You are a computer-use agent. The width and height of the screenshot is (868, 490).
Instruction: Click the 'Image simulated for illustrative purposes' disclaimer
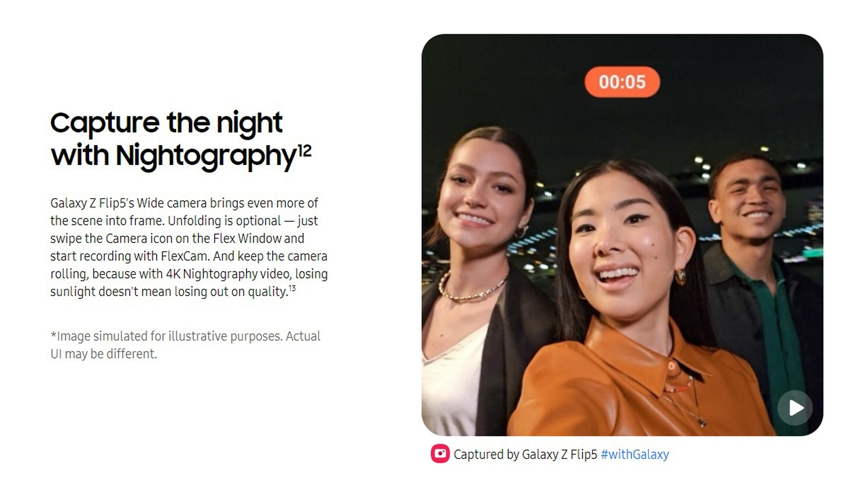(185, 345)
